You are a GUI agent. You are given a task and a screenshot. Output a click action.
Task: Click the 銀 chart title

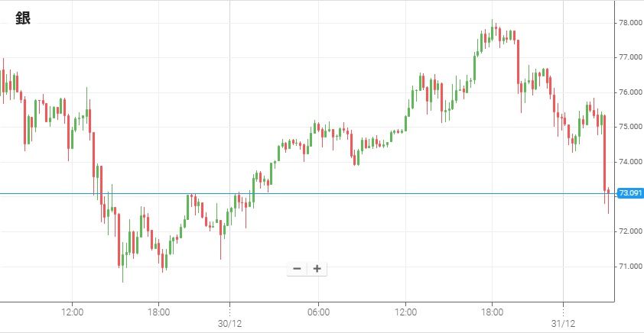click(x=23, y=20)
